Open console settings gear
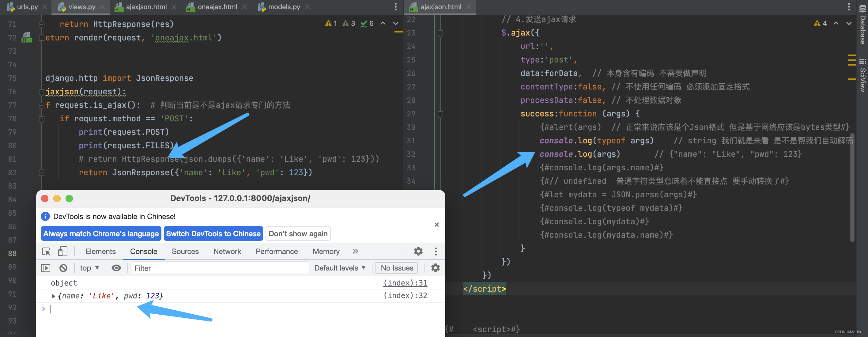 click(x=435, y=268)
